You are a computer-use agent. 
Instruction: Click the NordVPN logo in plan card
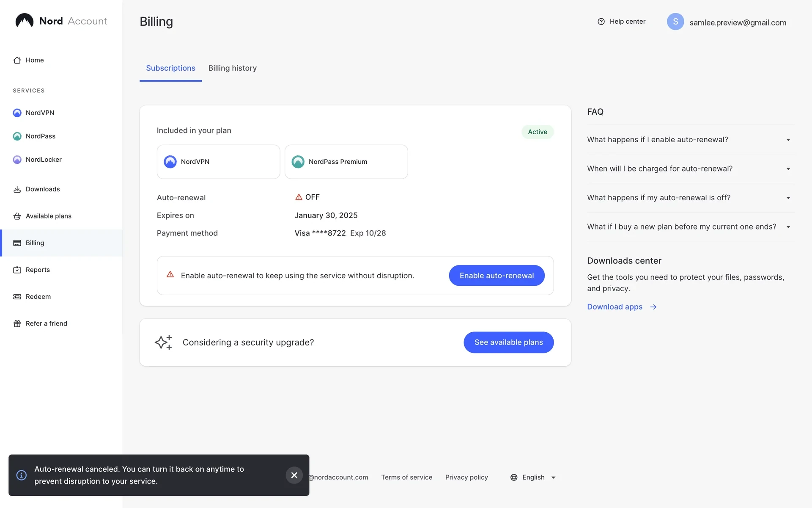point(170,162)
